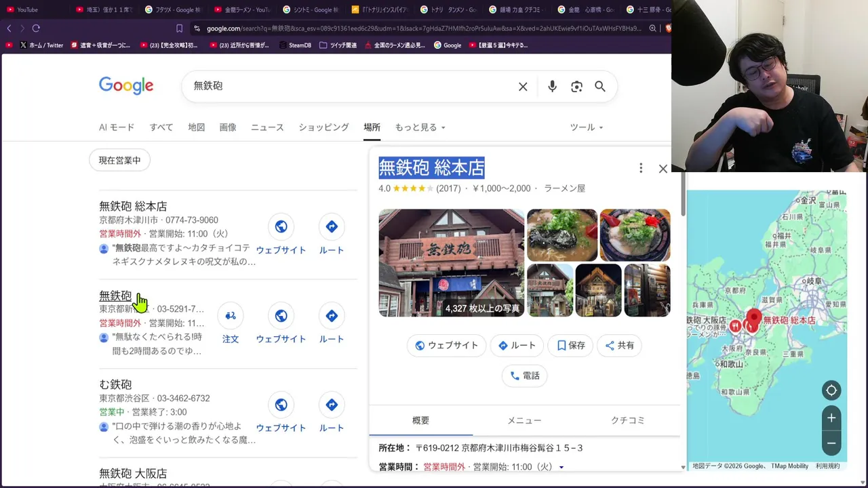Click review count (2017) in panel

[448, 188]
